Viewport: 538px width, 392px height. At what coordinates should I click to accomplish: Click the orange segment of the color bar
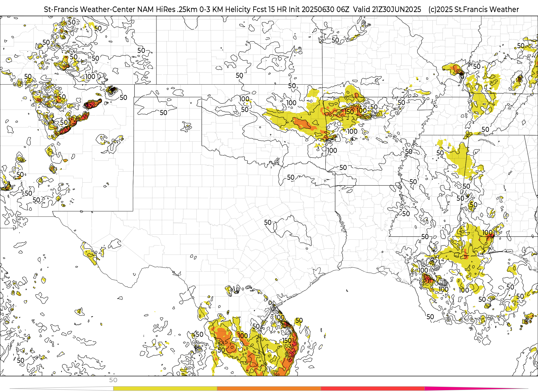click(x=269, y=388)
